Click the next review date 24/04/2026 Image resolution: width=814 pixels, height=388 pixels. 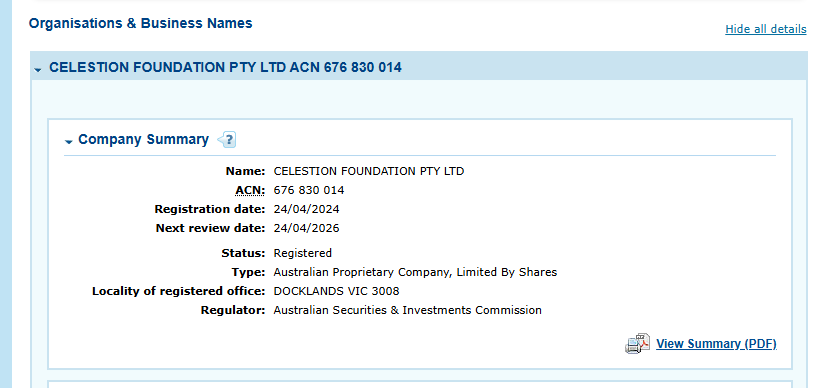(x=306, y=228)
